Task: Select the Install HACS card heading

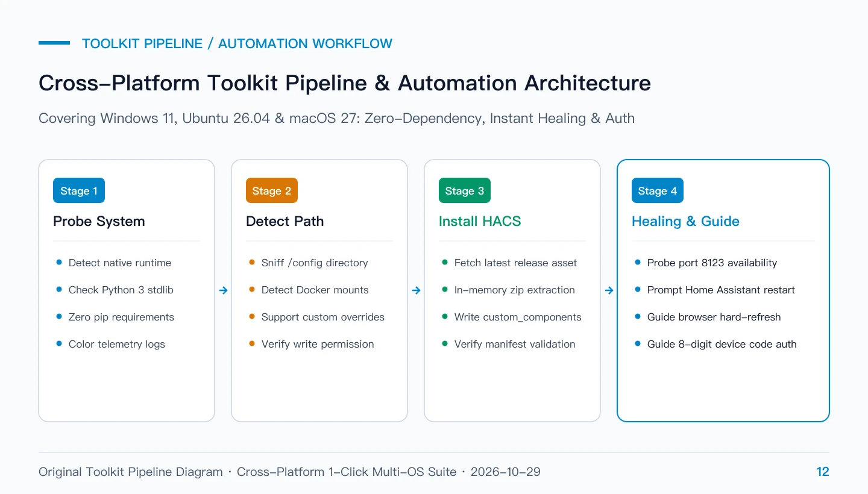Action: (x=480, y=221)
